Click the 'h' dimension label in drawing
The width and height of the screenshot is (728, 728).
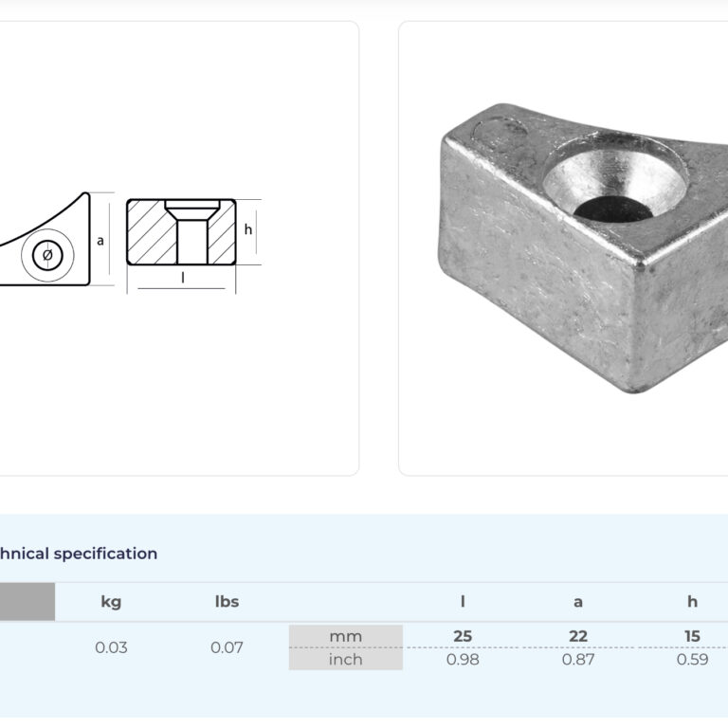point(248,229)
